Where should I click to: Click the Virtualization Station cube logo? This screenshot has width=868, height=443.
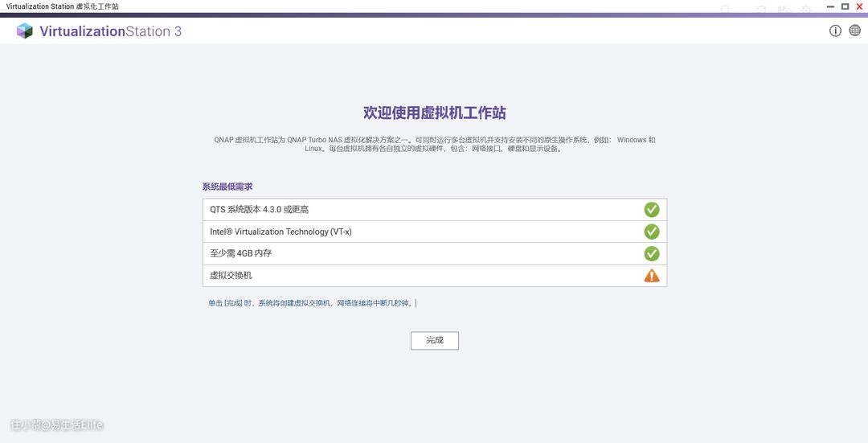[x=25, y=31]
